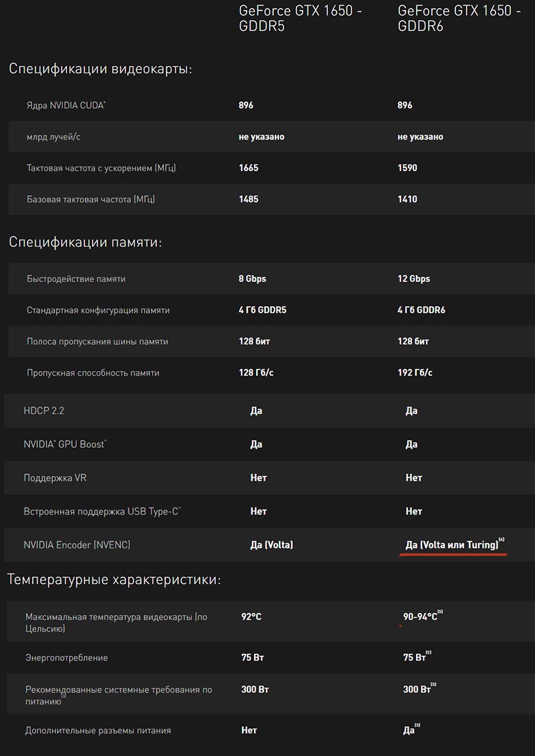Select base clock value 1410
This screenshot has height=756, width=535.
point(408,199)
